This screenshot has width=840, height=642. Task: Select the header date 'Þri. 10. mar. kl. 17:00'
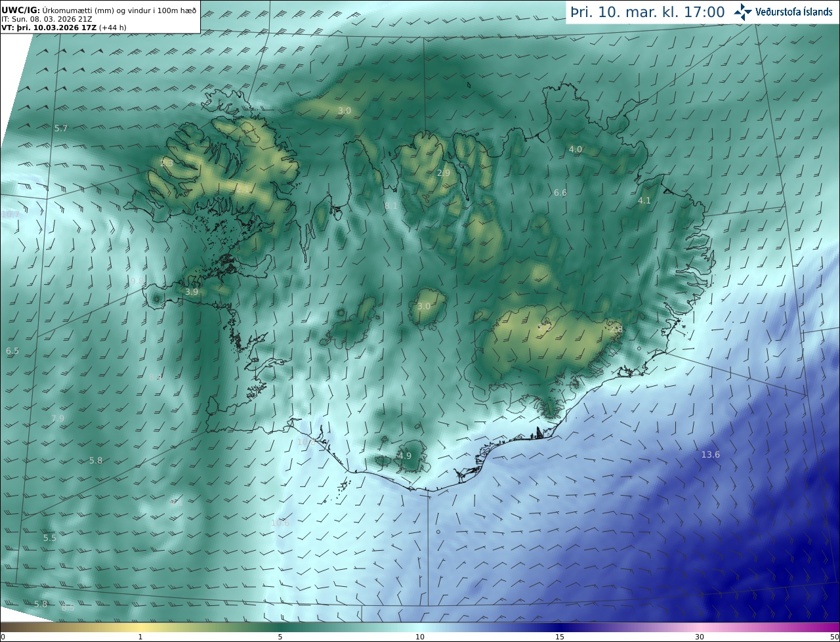point(648,12)
